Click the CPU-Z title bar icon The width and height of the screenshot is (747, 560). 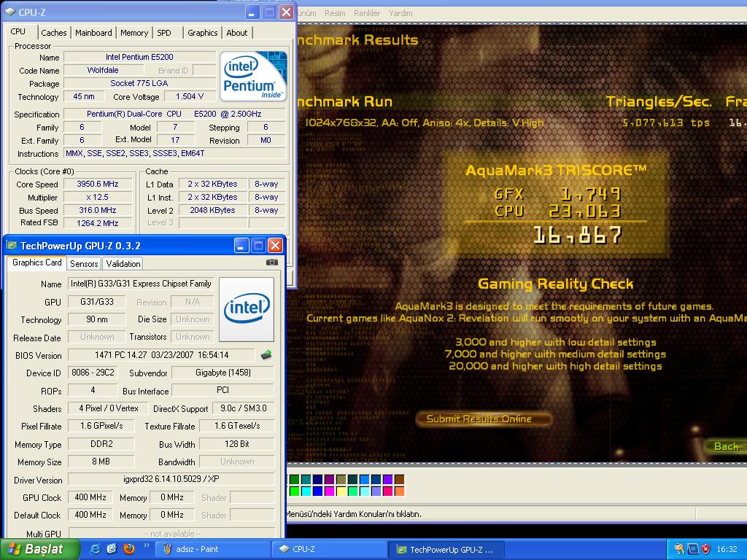point(10,12)
